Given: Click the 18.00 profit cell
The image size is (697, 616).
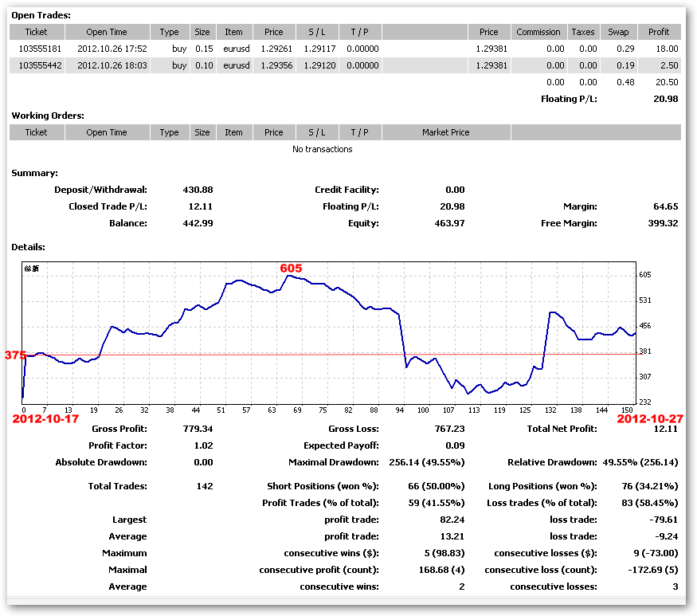Looking at the screenshot, I should click(x=668, y=49).
